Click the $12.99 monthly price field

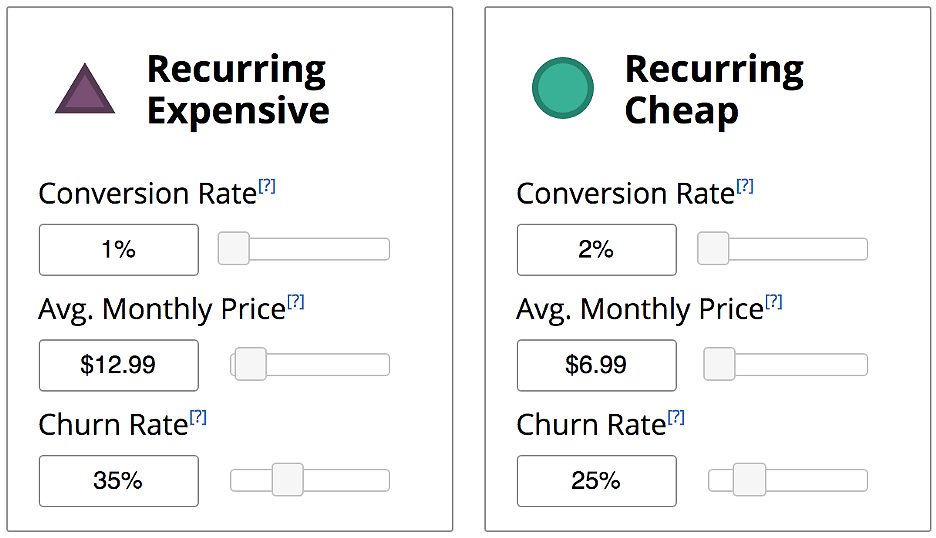[x=119, y=365]
